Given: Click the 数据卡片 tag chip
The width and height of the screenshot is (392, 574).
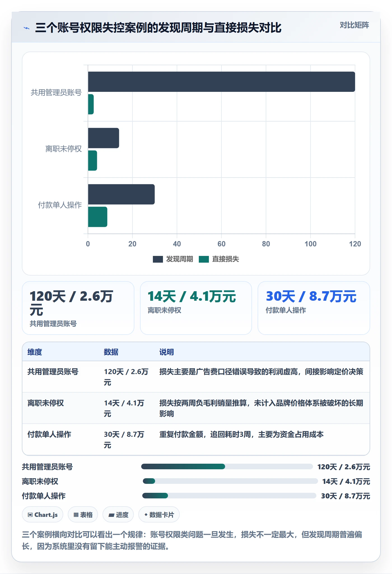Looking at the screenshot, I should 159,515.
